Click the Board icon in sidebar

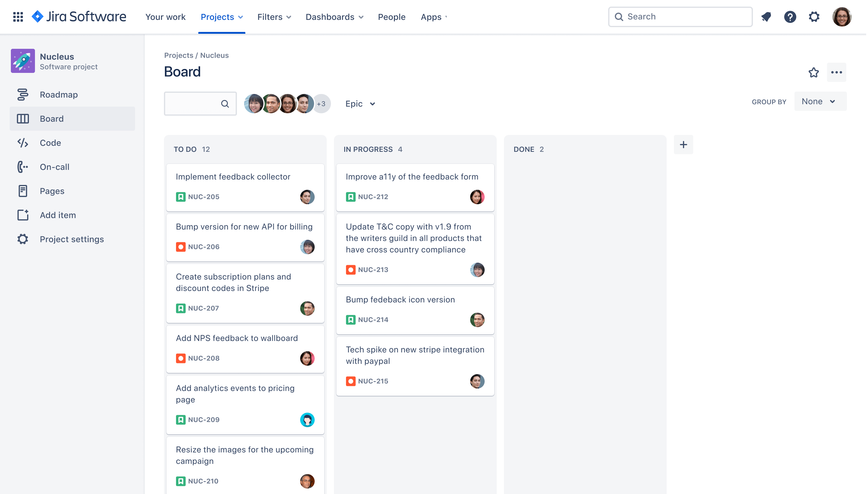[x=22, y=119]
